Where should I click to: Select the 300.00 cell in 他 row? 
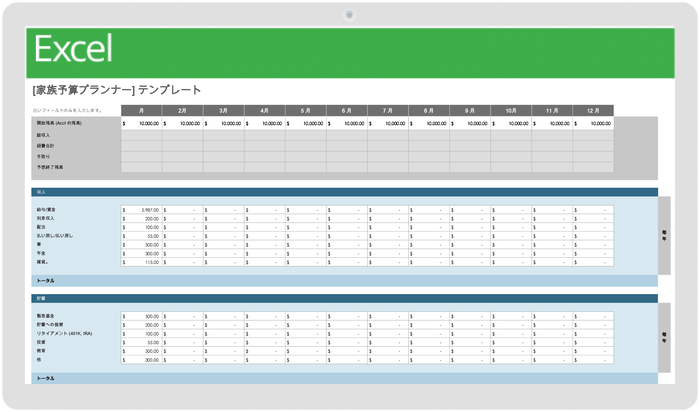[x=142, y=360]
